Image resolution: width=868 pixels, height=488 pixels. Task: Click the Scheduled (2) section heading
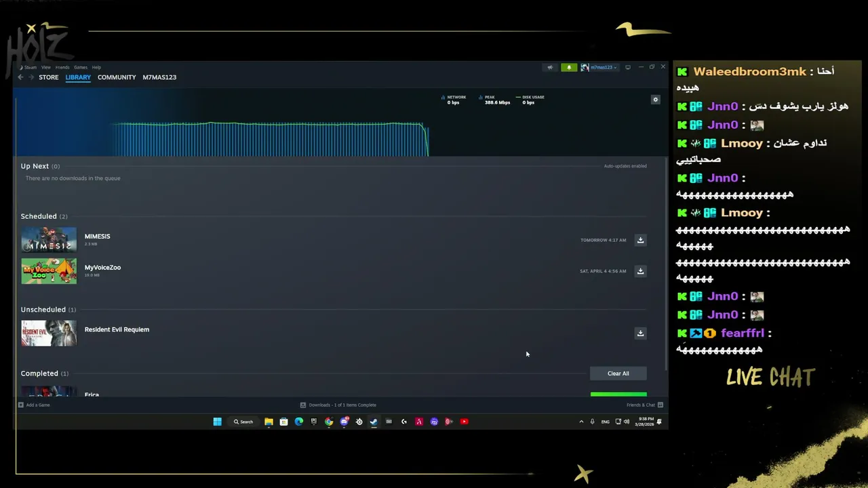click(x=44, y=216)
